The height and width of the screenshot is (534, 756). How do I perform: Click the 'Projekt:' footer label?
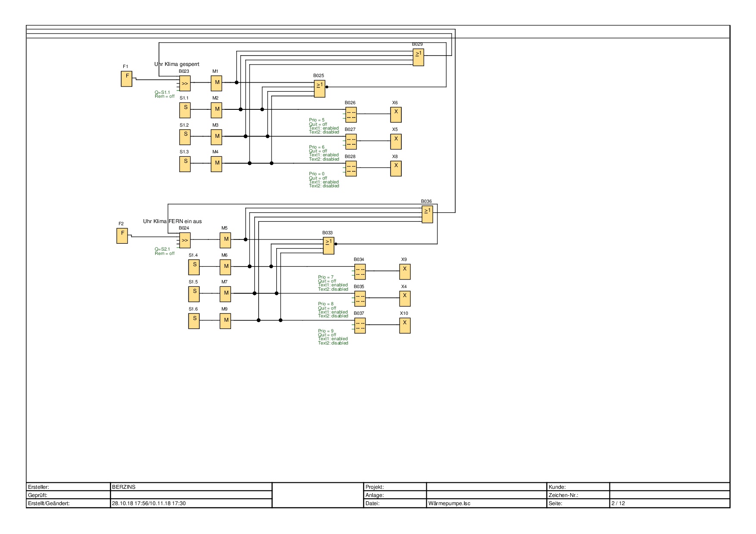[375, 487]
